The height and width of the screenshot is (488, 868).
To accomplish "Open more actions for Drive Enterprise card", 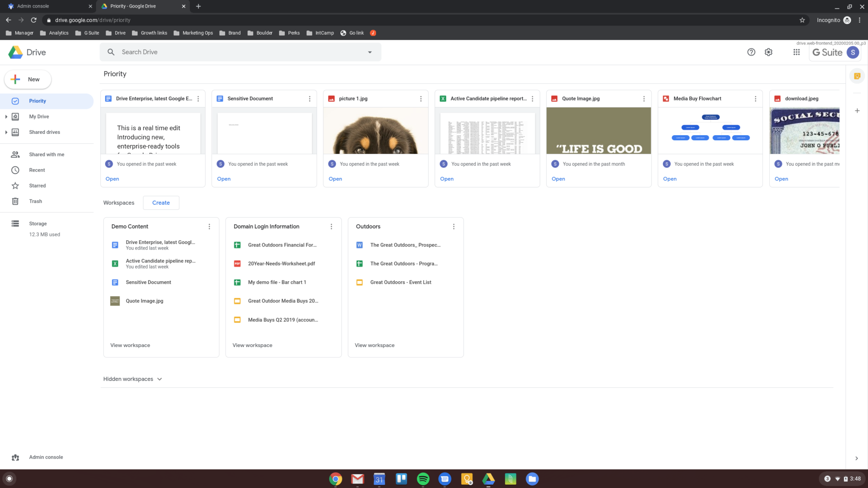I will pos(198,99).
